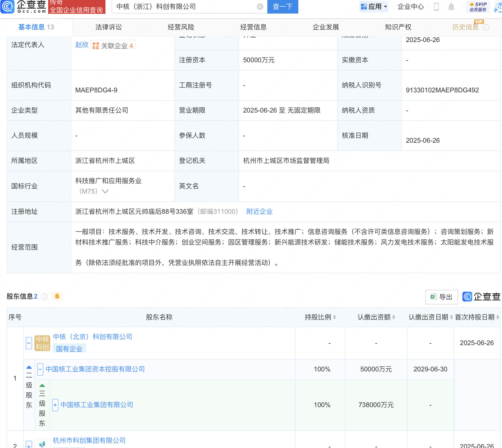Image resolution: width=502 pixels, height=448 pixels.
Task: Select registered capital 50000万元 value
Action: [x=259, y=60]
